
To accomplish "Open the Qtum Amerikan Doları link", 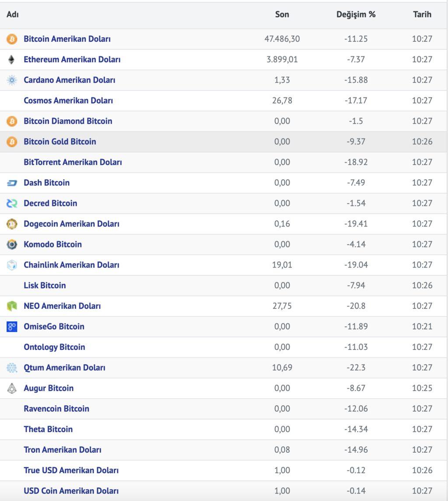I will pos(64,368).
